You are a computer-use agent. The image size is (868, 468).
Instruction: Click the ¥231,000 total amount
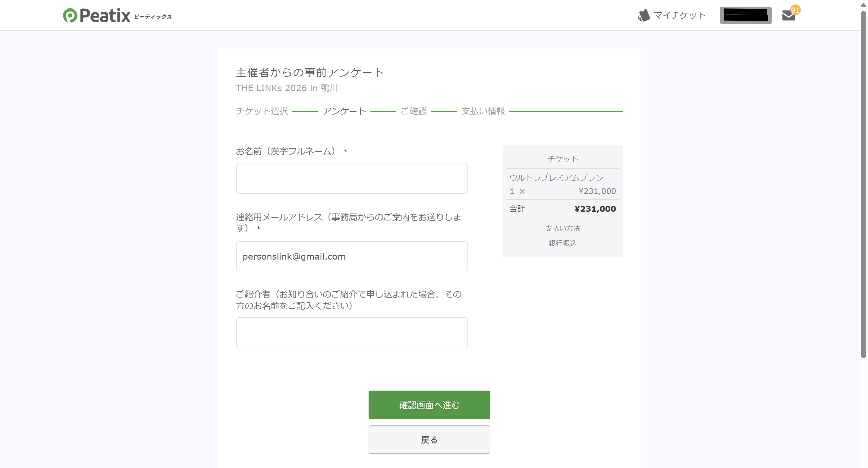pos(596,209)
